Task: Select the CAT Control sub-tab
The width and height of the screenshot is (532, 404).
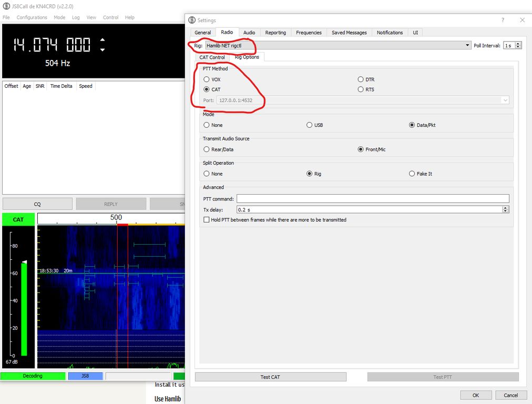Action: (212, 57)
